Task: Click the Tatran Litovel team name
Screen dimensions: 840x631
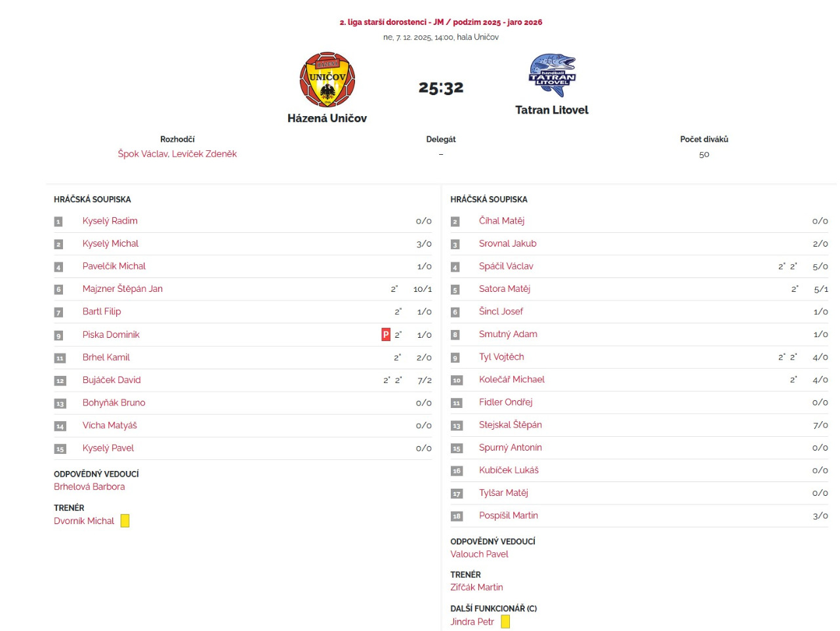Action: point(552,110)
